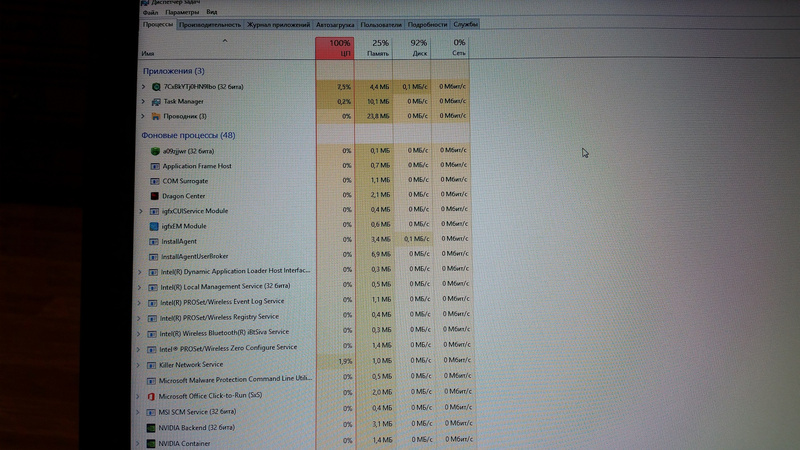Click the igfxEM Module icon
Viewport: 800px width, 450px height.
click(154, 226)
